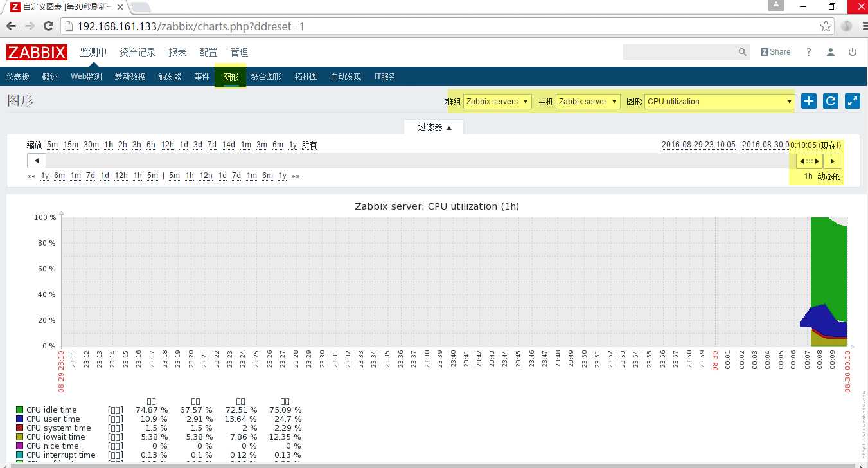Select the 图形 submenu tab
The height and width of the screenshot is (468, 868).
[231, 76]
